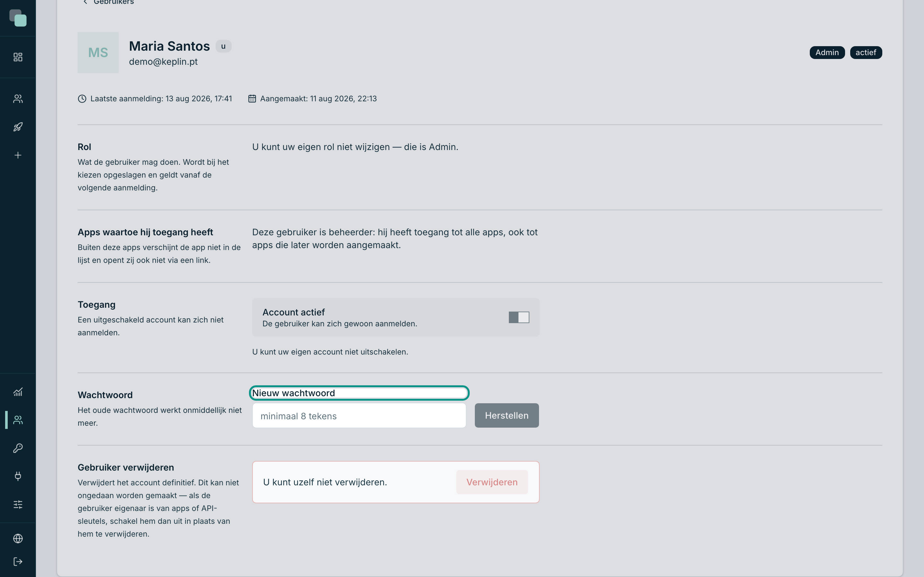The height and width of the screenshot is (577, 924).
Task: Open the API keys key icon
Action: point(18,448)
